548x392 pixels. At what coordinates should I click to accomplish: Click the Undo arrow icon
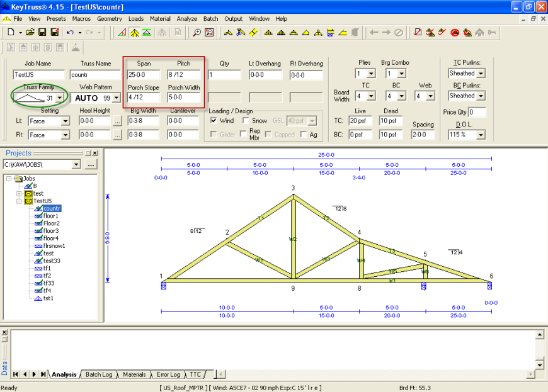point(71,33)
